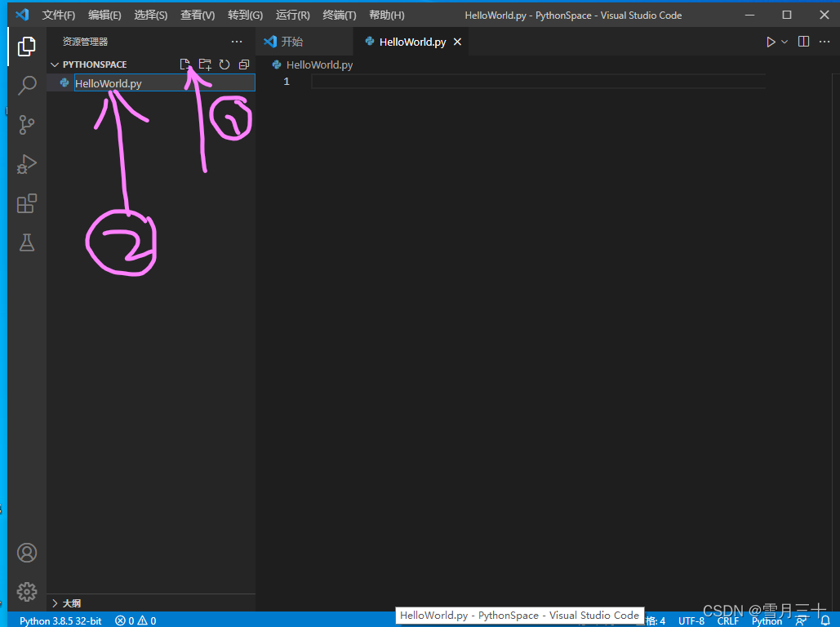Open the Manage gear settings
Image resolution: width=840 pixels, height=627 pixels.
point(27,592)
